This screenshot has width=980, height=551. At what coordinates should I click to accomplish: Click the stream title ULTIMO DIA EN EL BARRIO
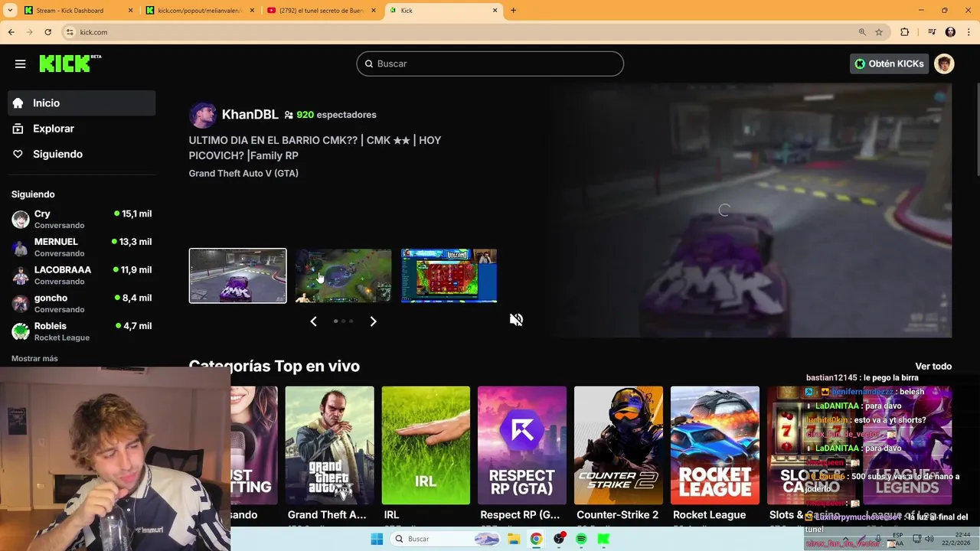click(315, 148)
